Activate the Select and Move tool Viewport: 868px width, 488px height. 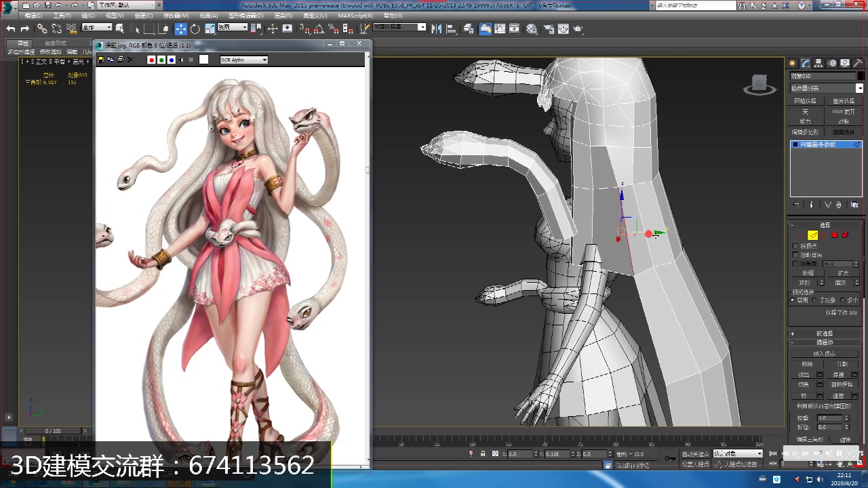click(180, 28)
